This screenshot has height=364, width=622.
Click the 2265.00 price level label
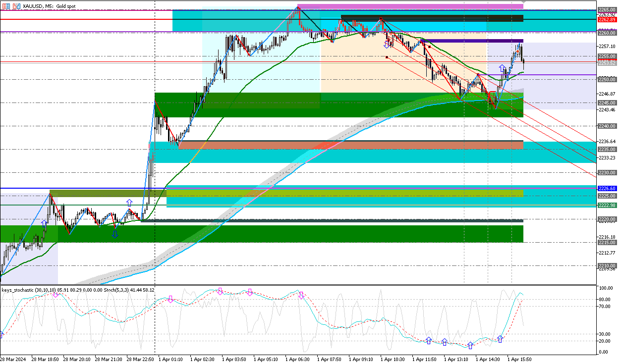[607, 9]
